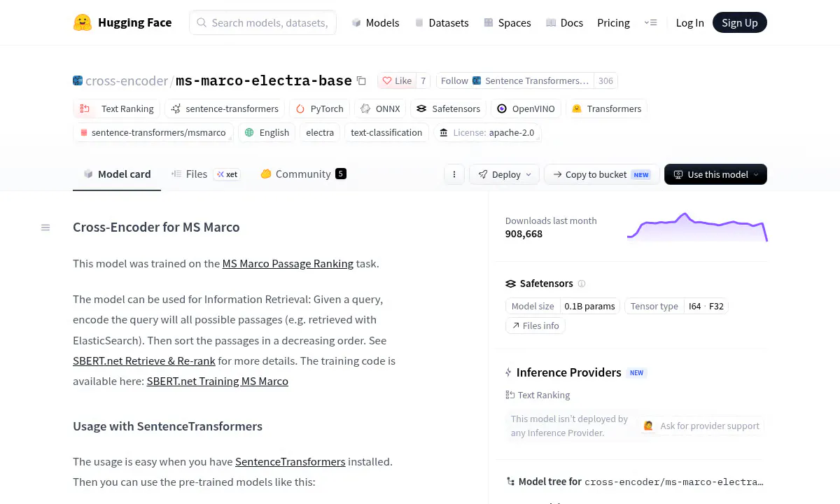Viewport: 840px width, 504px height.
Task: Open the Pricing nav item
Action: tap(613, 22)
